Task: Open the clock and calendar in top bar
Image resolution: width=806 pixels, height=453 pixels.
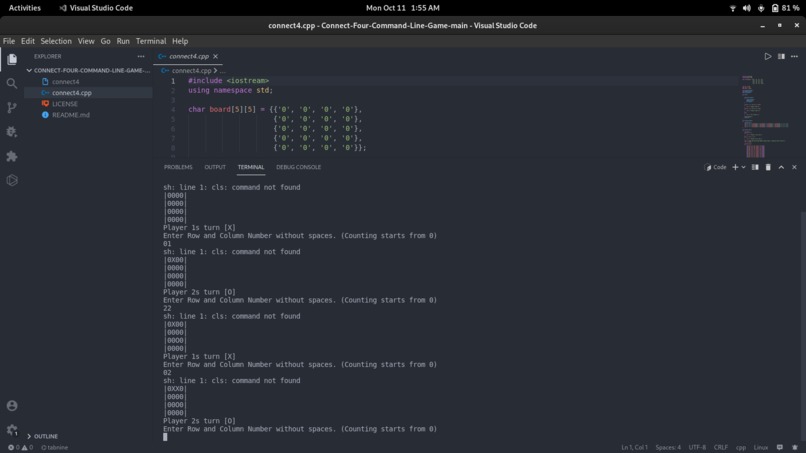Action: click(x=402, y=8)
